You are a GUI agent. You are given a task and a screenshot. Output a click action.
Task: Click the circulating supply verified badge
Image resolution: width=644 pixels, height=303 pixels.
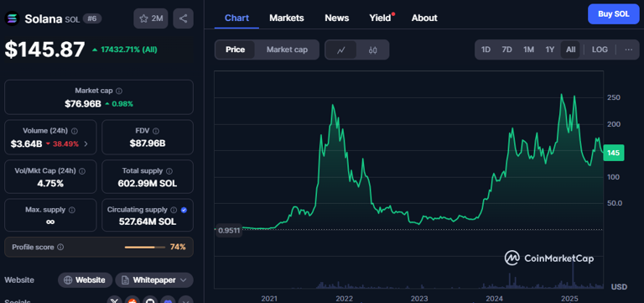[184, 210]
